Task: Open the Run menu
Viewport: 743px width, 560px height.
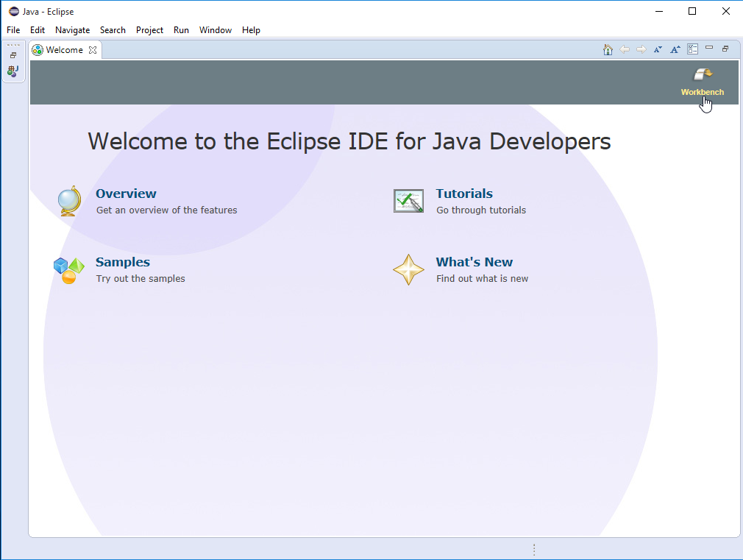Action: tap(181, 30)
